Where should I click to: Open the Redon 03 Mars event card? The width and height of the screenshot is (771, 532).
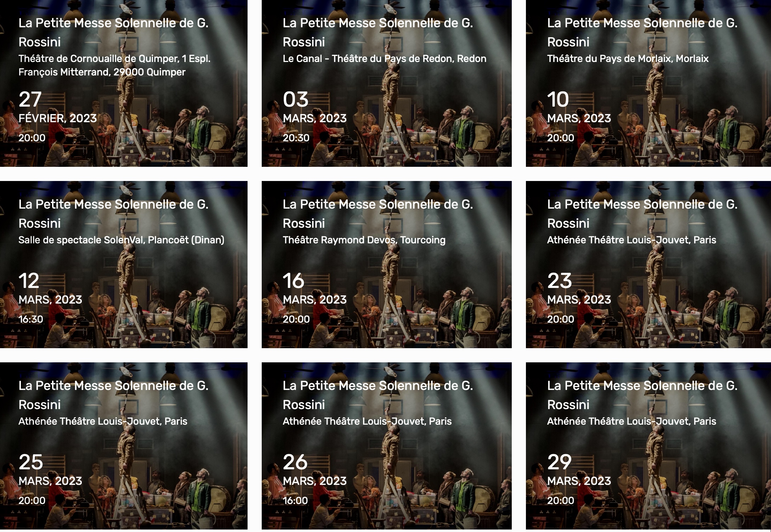click(386, 83)
